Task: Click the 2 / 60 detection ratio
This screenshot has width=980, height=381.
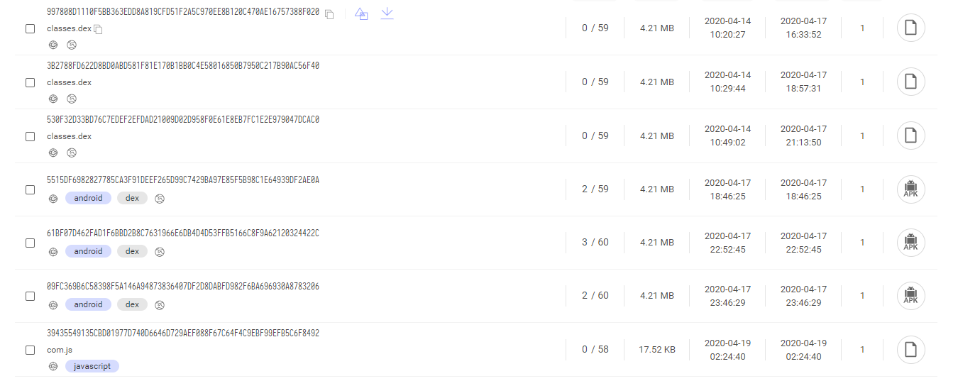Action: 595,296
